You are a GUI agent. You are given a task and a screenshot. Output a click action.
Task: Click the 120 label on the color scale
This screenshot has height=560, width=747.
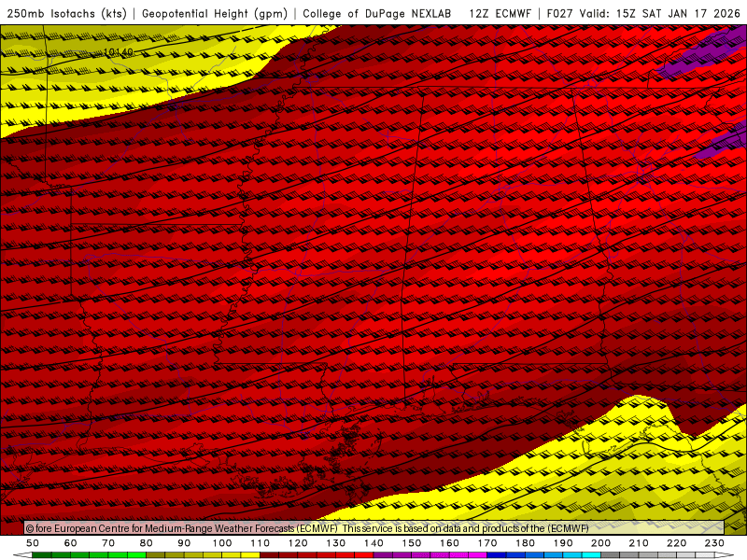pos(298,543)
